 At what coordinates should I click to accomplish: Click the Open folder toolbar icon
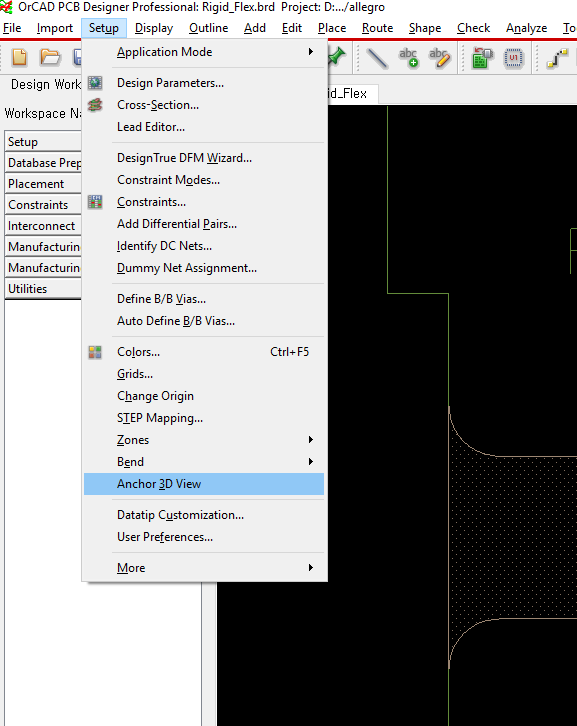[50, 57]
